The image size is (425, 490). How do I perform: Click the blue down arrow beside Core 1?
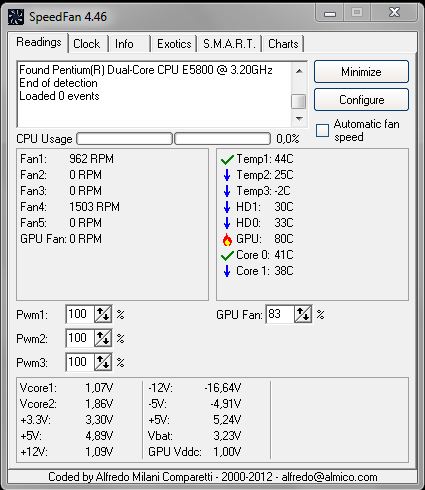pyautogui.click(x=227, y=271)
